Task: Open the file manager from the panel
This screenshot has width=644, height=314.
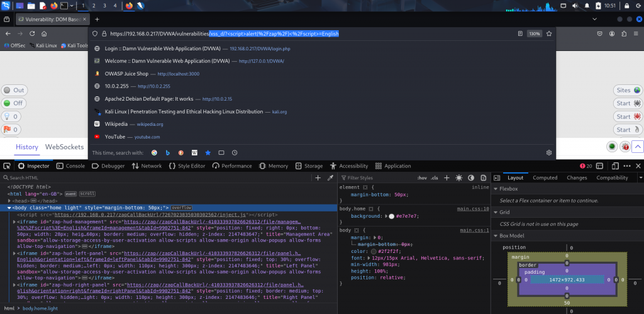Action: 31,6
